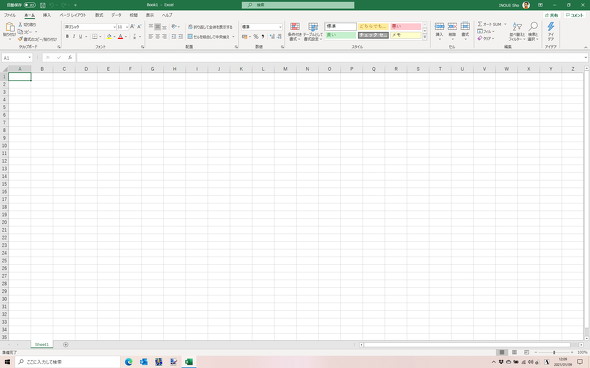This screenshot has width=590, height=368.
Task: Switch to the Help tab
Action: (x=167, y=15)
